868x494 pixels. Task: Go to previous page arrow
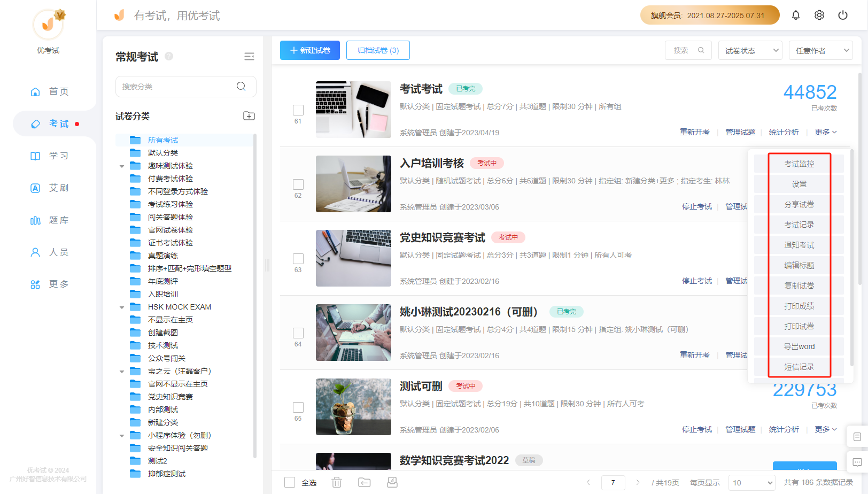[588, 482]
